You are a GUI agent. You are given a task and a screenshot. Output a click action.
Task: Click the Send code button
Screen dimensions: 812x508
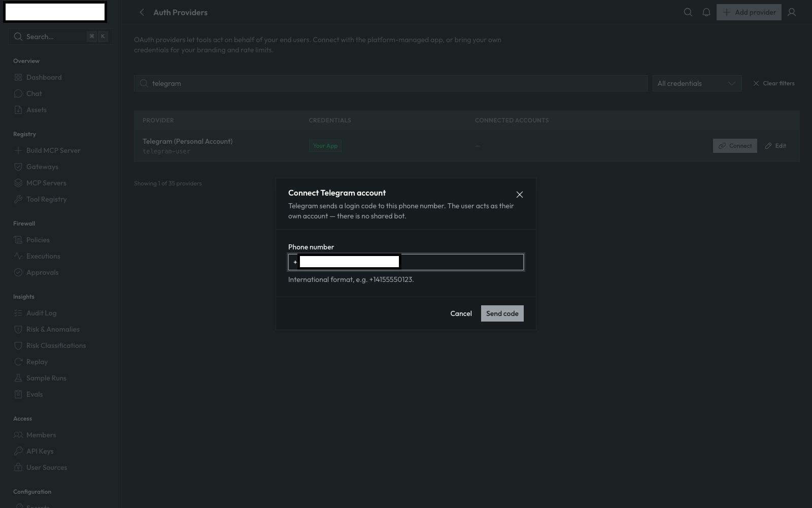click(502, 313)
